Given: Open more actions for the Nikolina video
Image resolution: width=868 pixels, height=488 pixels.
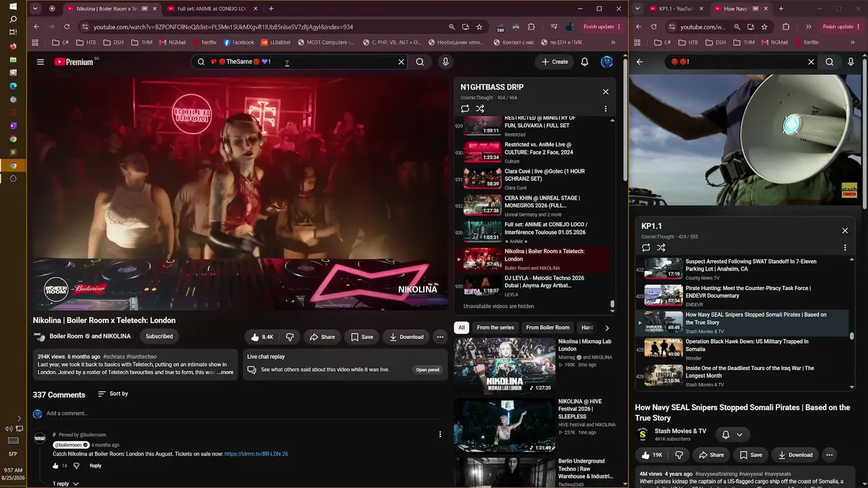Looking at the screenshot, I should click(x=440, y=337).
